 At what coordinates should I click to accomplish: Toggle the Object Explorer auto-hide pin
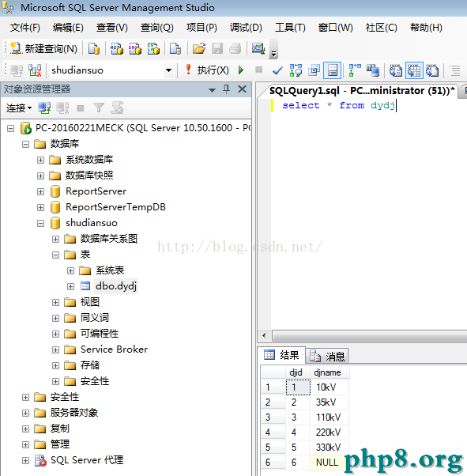click(x=226, y=89)
